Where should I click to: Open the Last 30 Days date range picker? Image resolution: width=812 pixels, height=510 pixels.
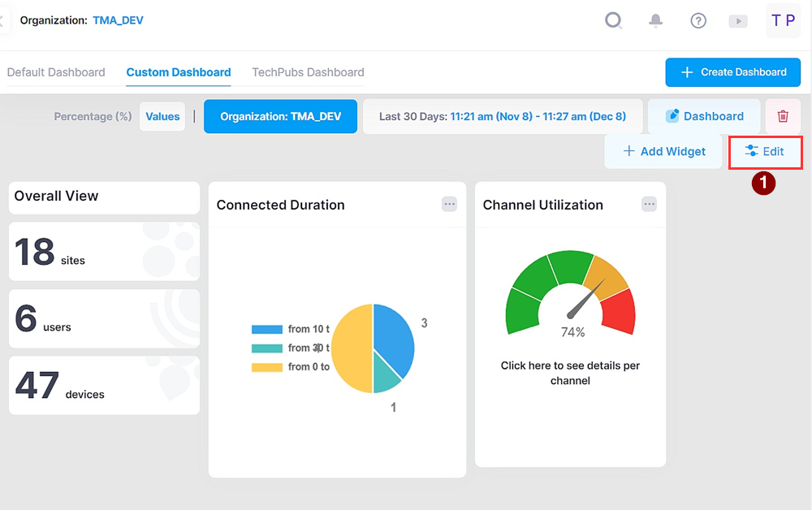(502, 116)
